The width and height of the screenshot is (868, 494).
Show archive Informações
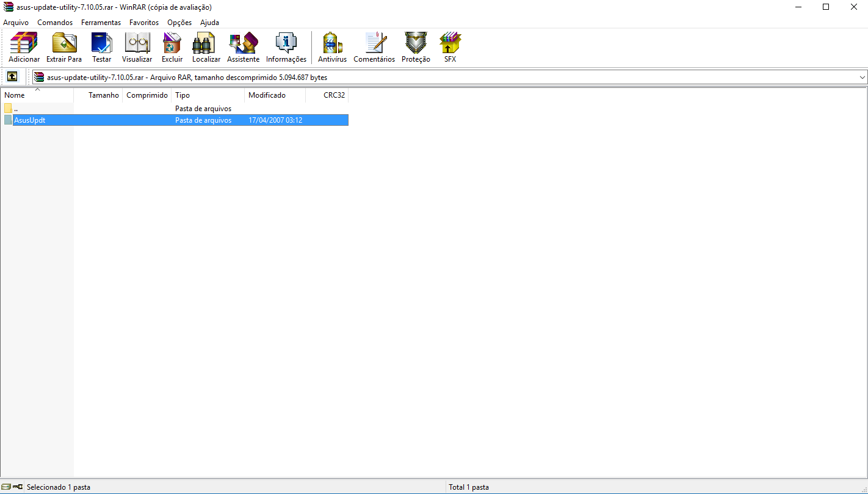tap(286, 48)
